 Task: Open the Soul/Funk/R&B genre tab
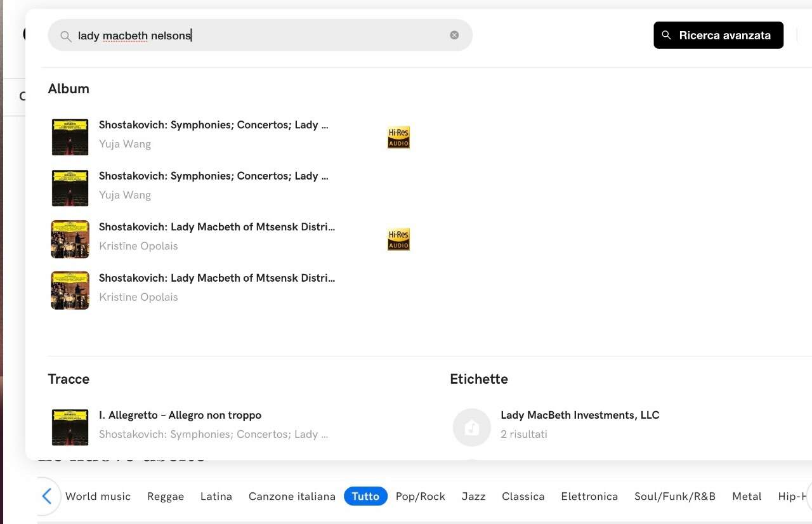[674, 496]
